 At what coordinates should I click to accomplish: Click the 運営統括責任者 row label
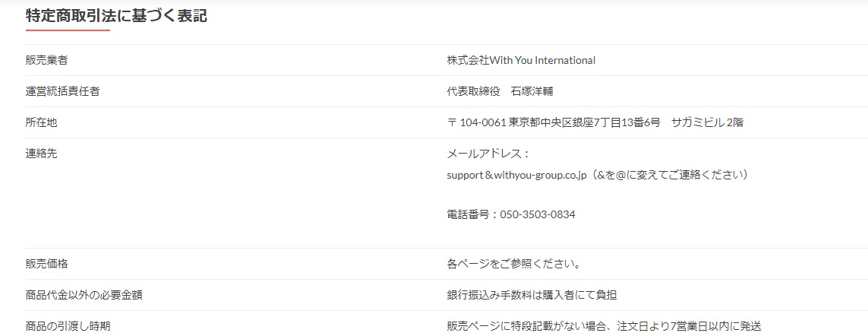pos(62,91)
